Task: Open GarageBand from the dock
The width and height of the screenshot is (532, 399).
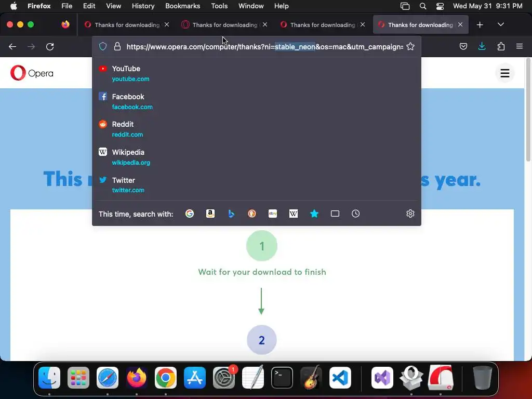Action: click(x=311, y=378)
